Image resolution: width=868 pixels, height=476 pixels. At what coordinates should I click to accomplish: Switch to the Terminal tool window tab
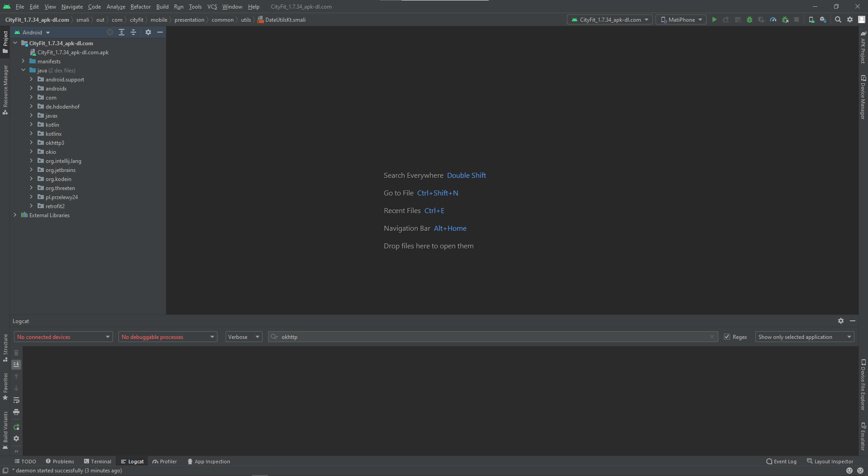point(98,462)
